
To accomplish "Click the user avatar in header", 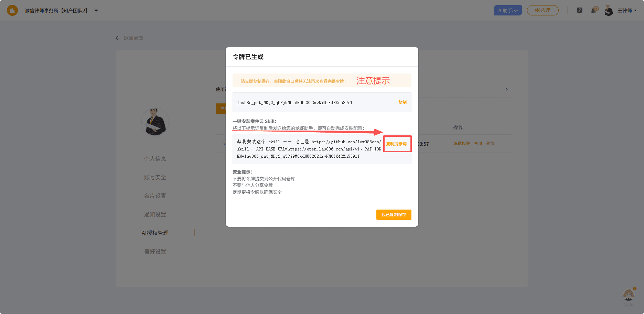I will (x=609, y=10).
